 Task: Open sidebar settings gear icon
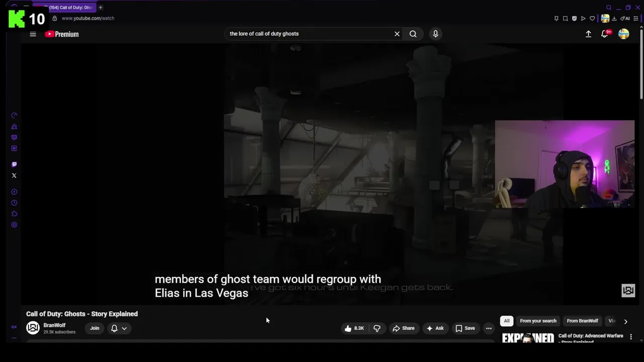coord(14,225)
